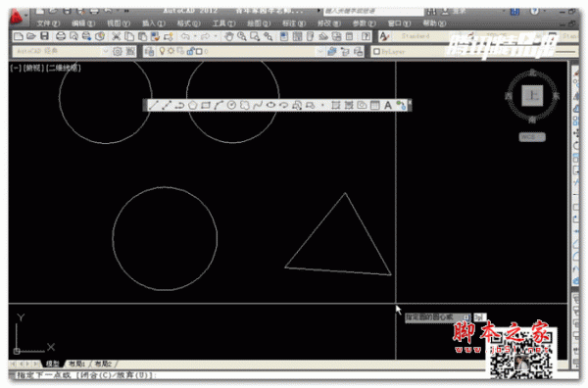
Task: Open the 文件(F) menu
Action: click(x=48, y=24)
